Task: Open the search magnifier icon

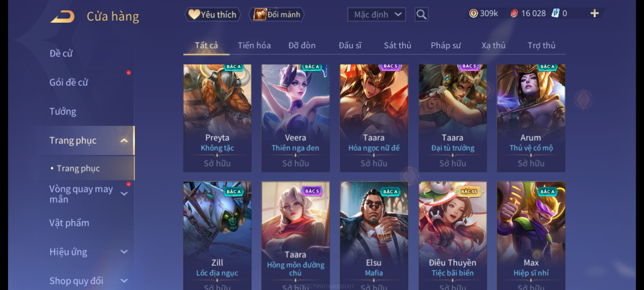Action: (421, 15)
